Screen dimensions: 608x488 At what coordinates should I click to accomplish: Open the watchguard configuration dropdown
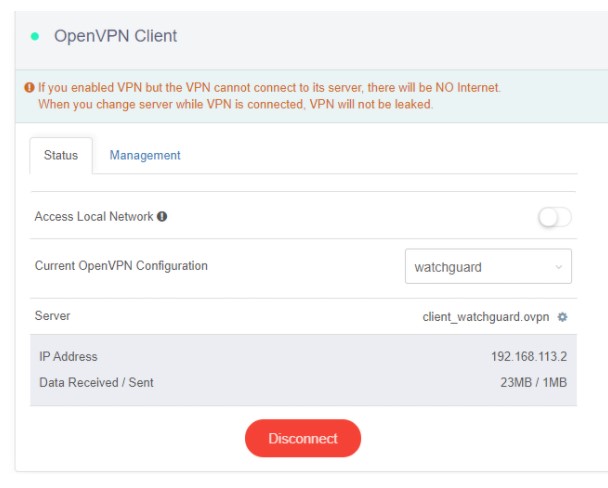click(488, 266)
